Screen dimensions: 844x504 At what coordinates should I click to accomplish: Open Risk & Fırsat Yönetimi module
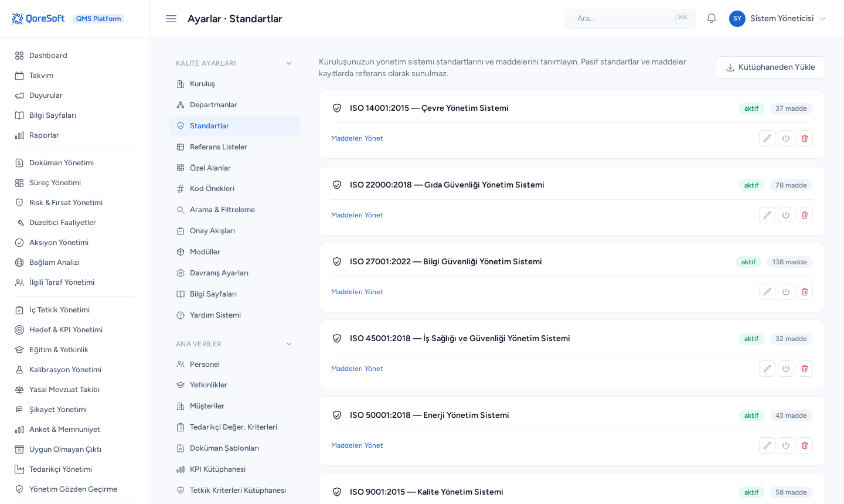75,203
